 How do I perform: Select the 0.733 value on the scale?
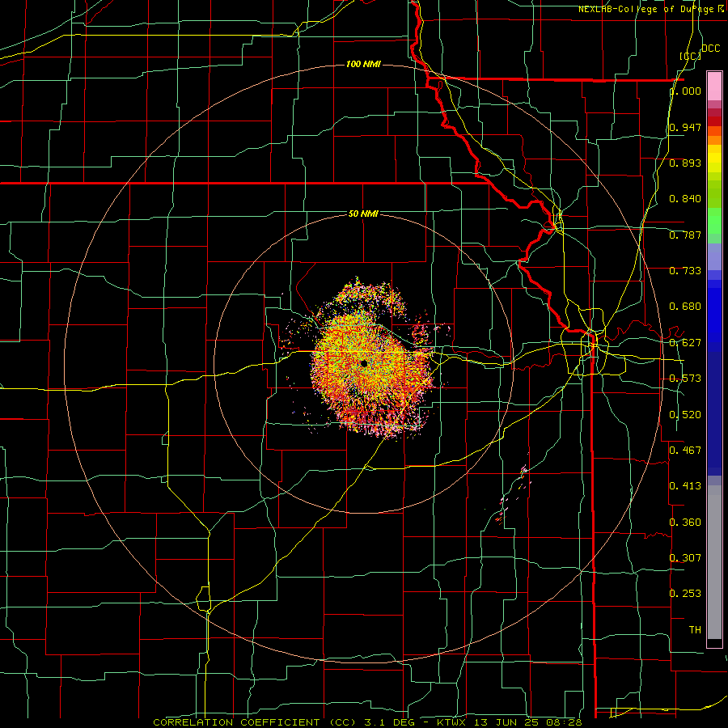tap(685, 271)
